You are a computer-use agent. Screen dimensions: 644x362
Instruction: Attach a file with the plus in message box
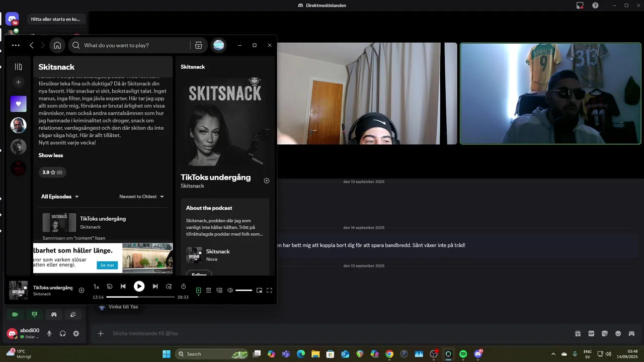[101, 333]
